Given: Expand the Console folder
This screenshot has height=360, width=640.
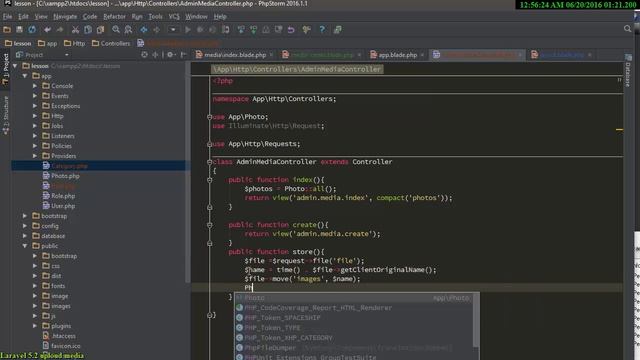Looking at the screenshot, I should pyautogui.click(x=35, y=86).
